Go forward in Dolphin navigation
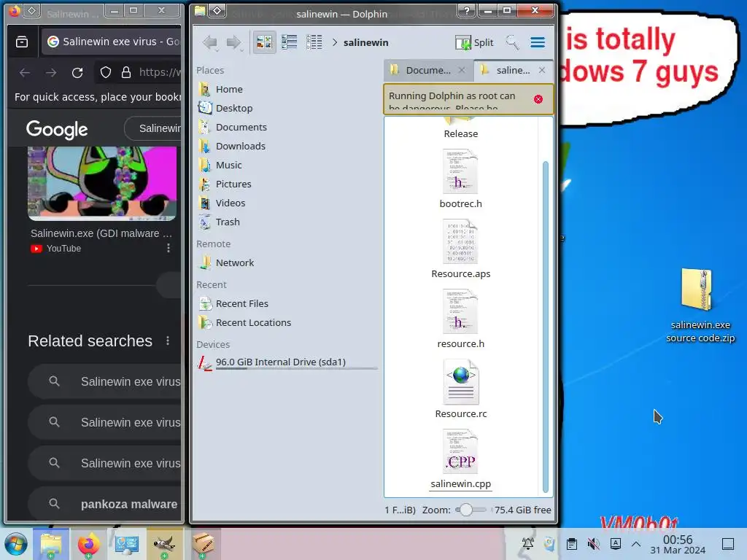The image size is (747, 560). coord(233,42)
